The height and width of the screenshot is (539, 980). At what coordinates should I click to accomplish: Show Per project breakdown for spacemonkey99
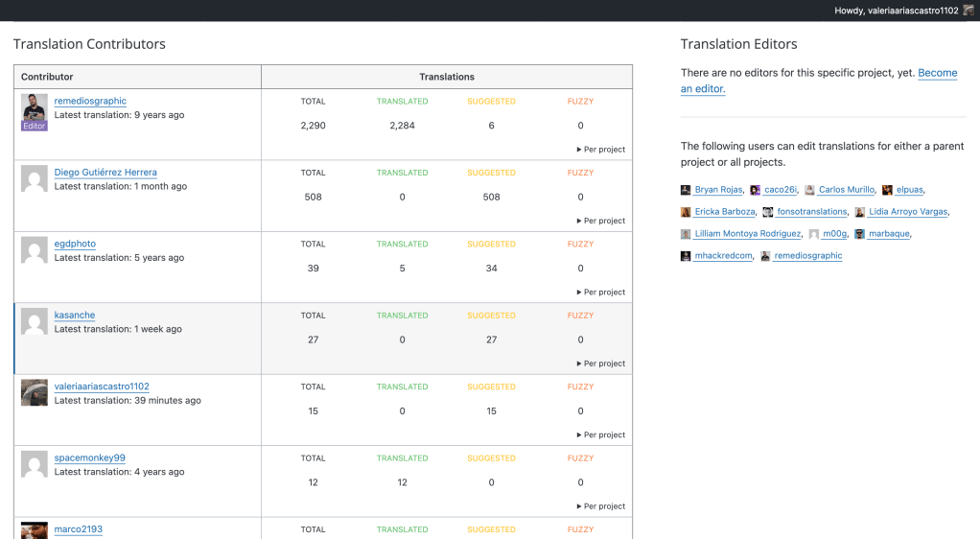(600, 506)
